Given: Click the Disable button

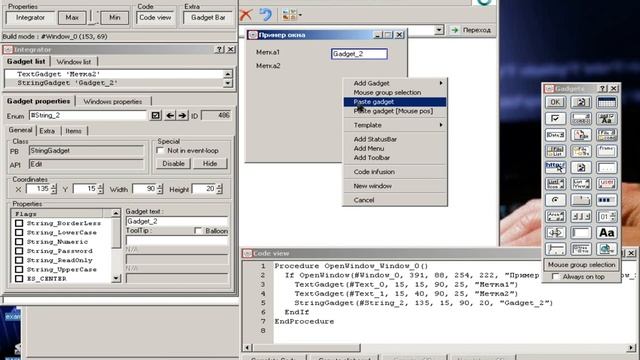Looking at the screenshot, I should coord(173,164).
